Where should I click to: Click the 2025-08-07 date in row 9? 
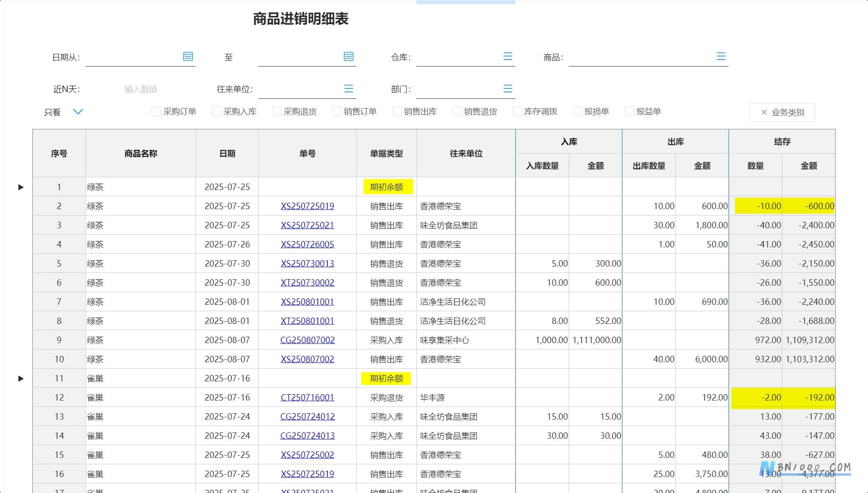(227, 340)
